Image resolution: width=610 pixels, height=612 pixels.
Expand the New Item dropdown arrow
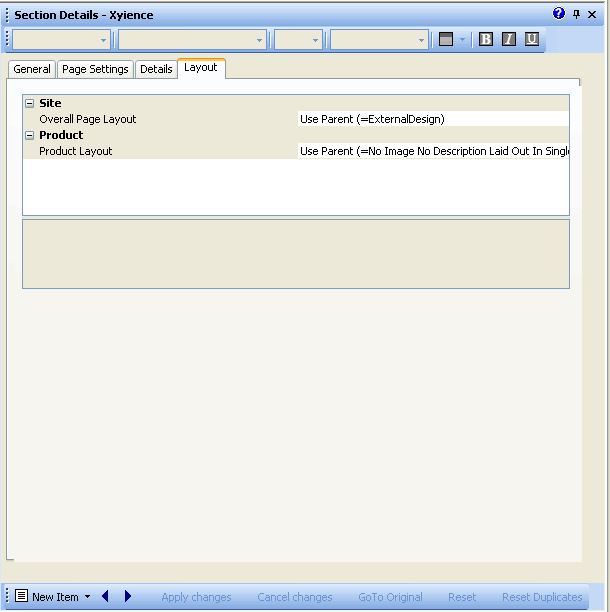pyautogui.click(x=88, y=597)
